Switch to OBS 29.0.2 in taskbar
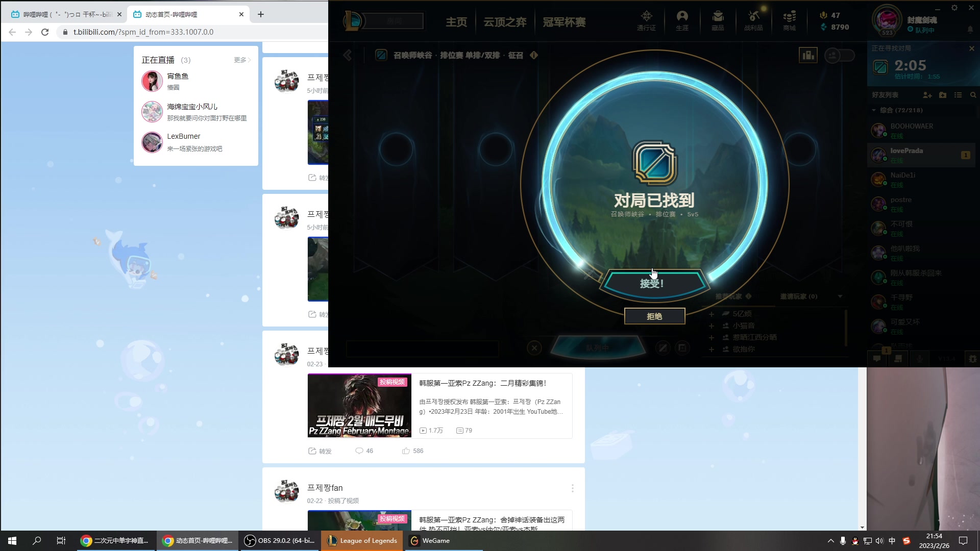The image size is (980, 551). [x=280, y=541]
